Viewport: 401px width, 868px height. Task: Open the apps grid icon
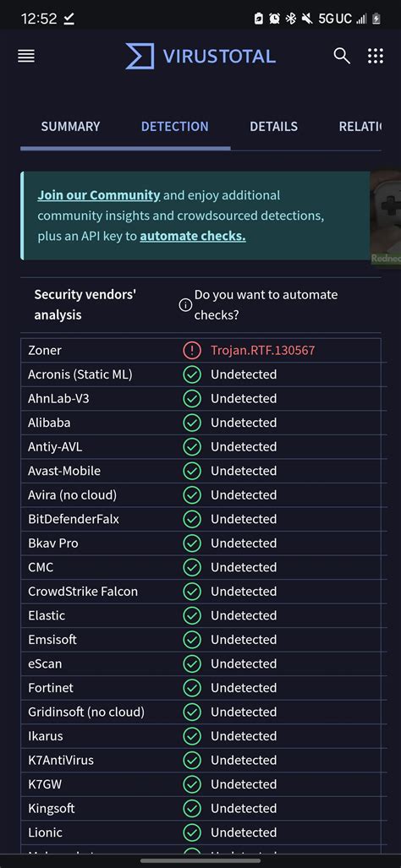(376, 56)
